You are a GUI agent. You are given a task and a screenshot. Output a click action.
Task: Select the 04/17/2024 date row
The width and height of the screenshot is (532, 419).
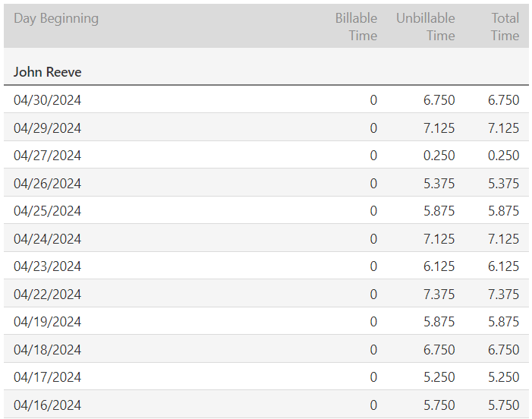(47, 377)
